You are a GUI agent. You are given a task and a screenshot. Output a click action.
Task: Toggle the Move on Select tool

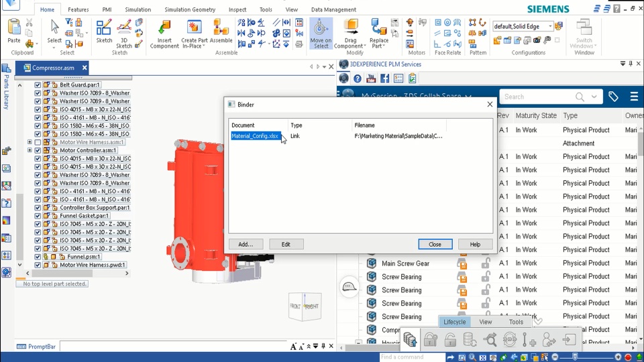321,34
